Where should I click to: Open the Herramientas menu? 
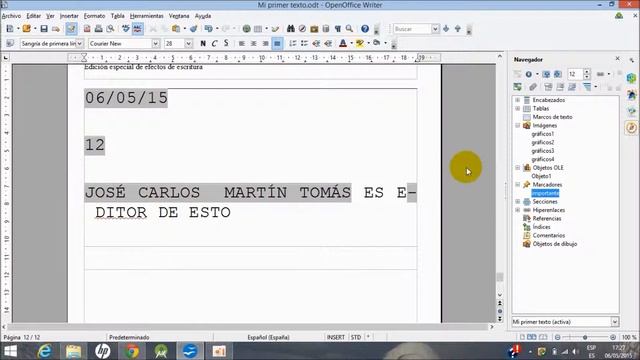point(147,16)
